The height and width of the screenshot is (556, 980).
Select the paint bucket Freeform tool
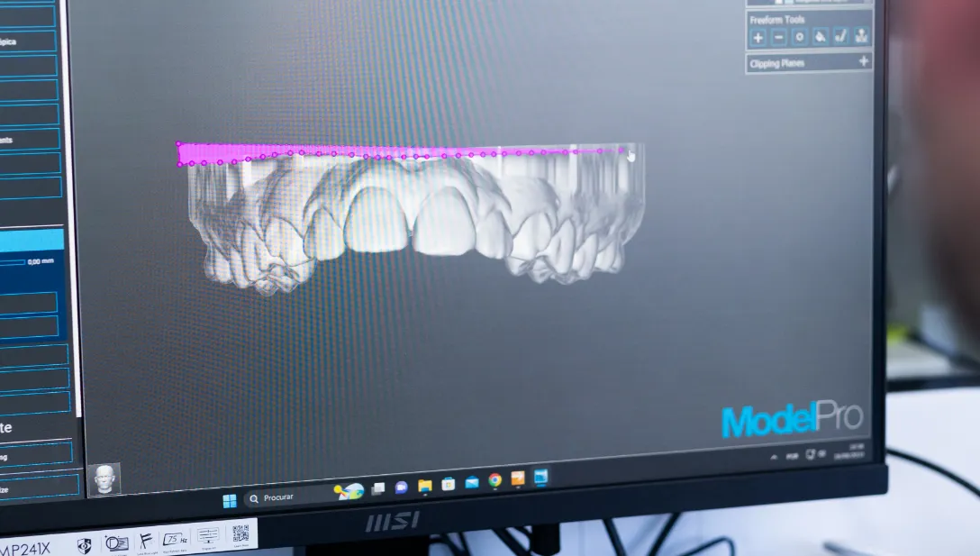point(820,36)
